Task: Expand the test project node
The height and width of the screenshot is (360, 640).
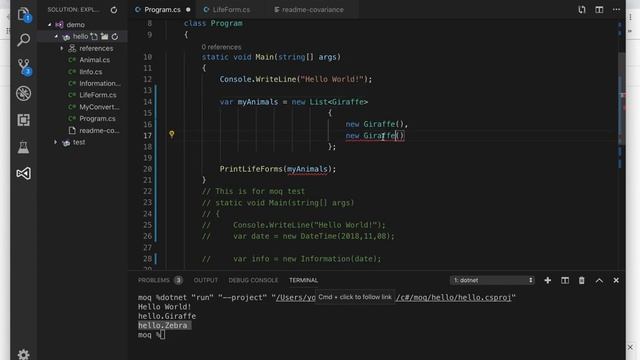Action: click(x=56, y=142)
